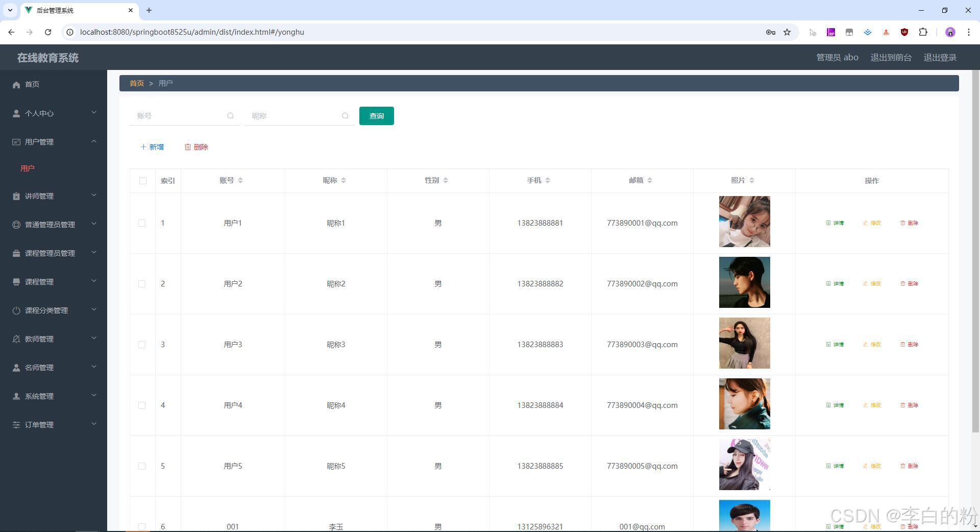View site information icon in address bar
The image size is (980, 532).
(70, 32)
